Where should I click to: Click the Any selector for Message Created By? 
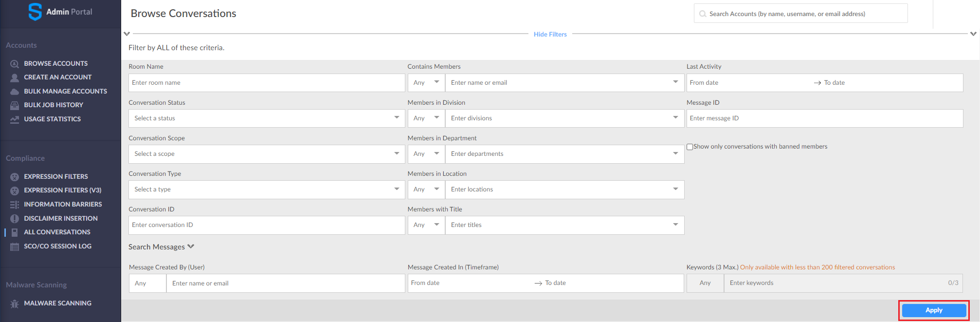click(x=147, y=284)
